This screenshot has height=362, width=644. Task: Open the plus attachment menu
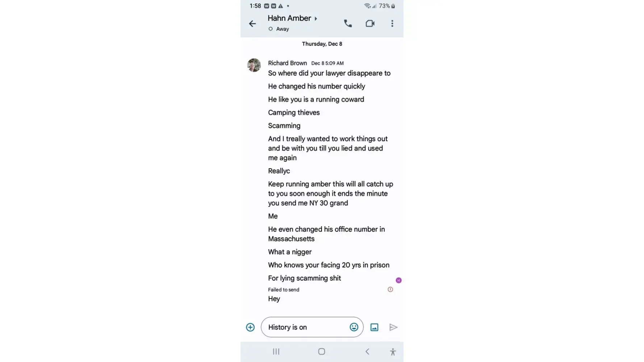tap(250, 327)
